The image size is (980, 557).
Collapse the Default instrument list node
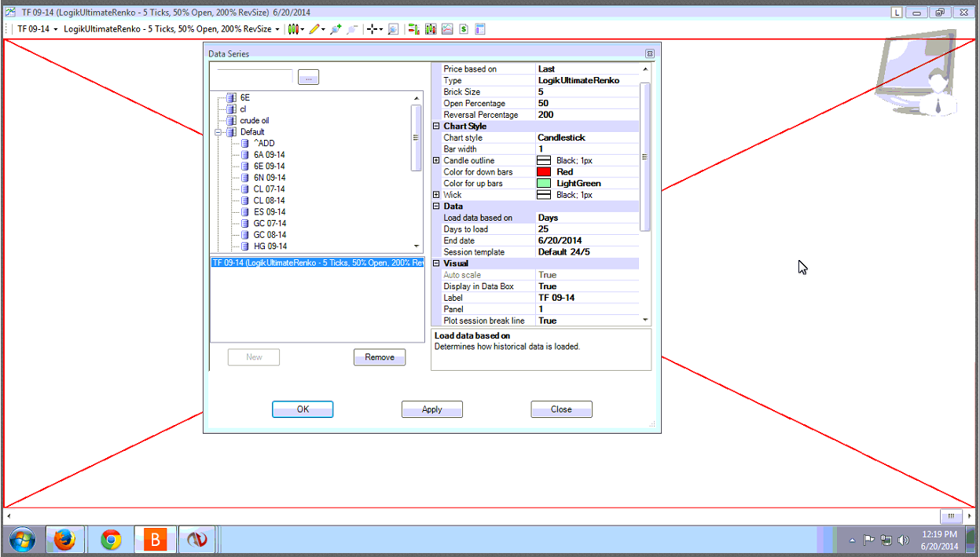pyautogui.click(x=218, y=132)
